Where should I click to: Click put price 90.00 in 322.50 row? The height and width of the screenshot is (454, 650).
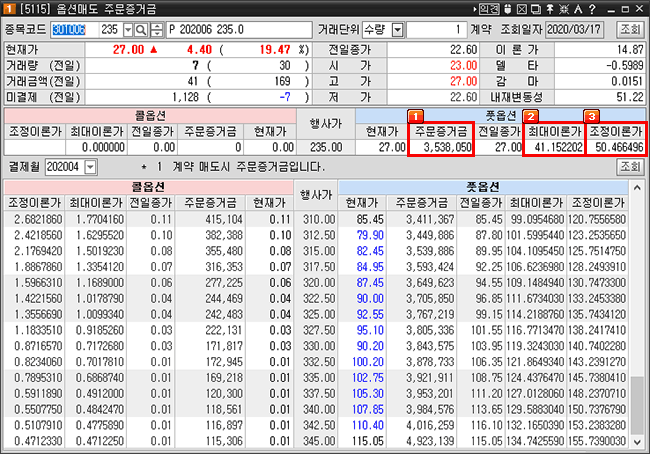pyautogui.click(x=370, y=299)
